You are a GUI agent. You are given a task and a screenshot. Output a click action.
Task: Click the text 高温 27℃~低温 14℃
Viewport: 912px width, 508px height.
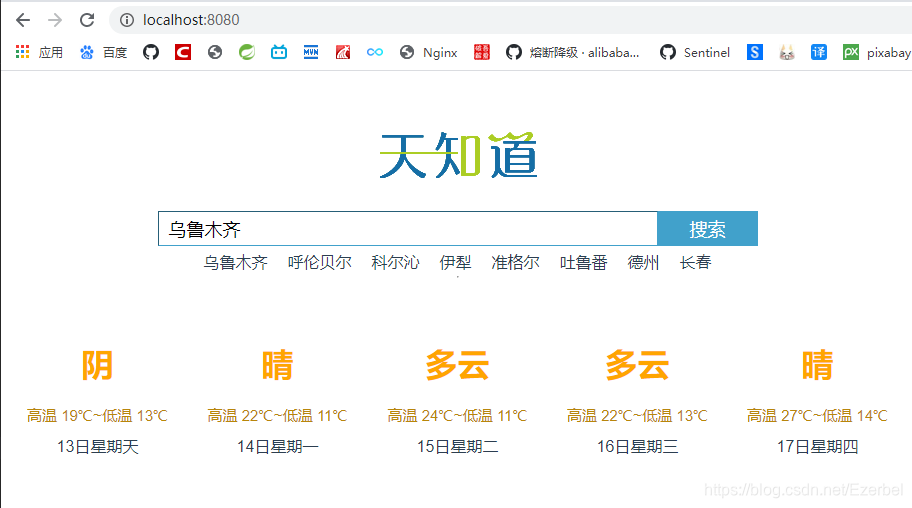point(817,415)
